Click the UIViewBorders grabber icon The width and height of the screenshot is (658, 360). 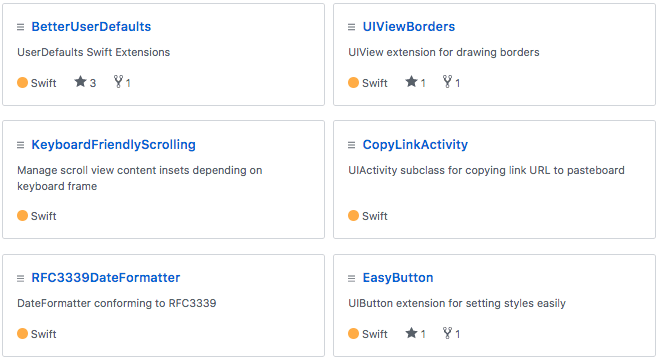(352, 27)
